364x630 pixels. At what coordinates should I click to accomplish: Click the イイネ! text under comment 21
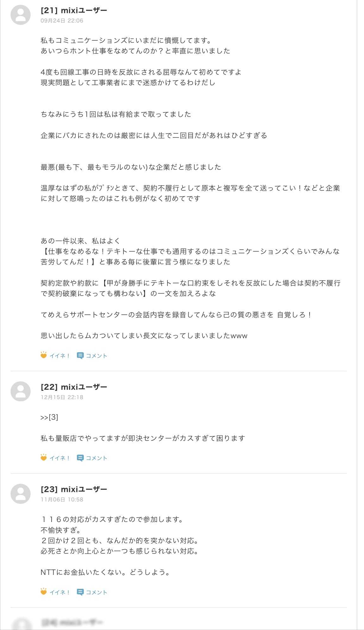60,356
